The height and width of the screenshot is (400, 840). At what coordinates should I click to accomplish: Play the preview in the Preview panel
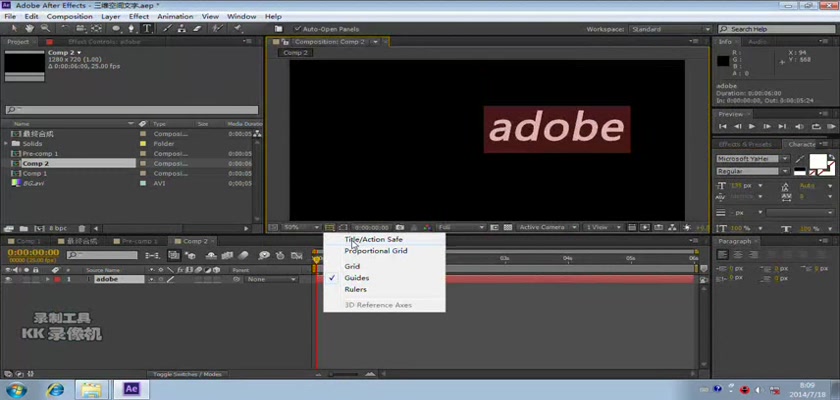752,127
